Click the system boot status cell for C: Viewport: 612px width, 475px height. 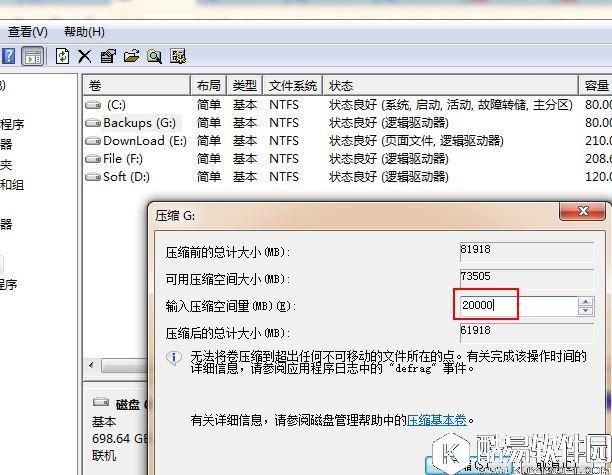click(451, 105)
